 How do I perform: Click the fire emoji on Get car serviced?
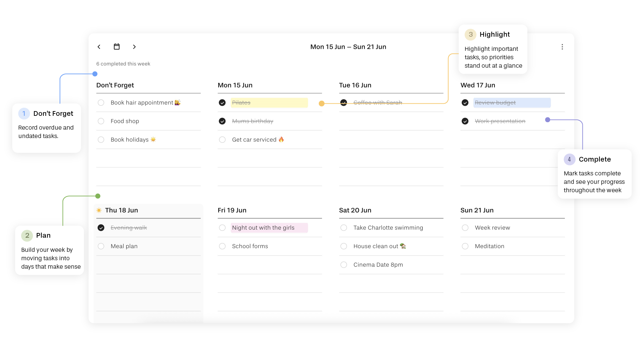[281, 139]
